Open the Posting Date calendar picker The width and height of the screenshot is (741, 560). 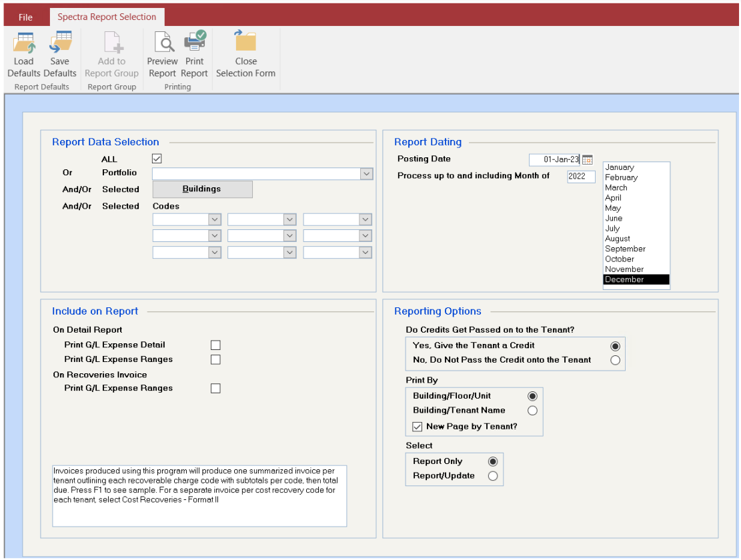point(588,159)
